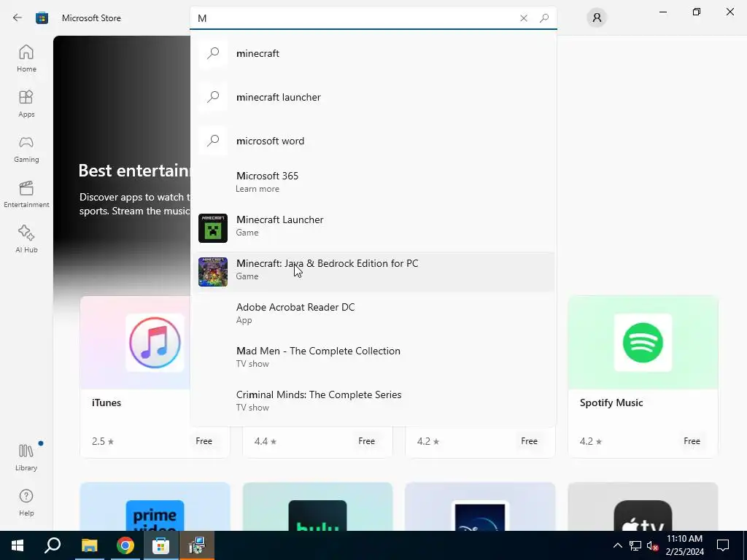Click the 'Best entertain' banner heading
Screen dimensions: 747x560
coord(134,171)
